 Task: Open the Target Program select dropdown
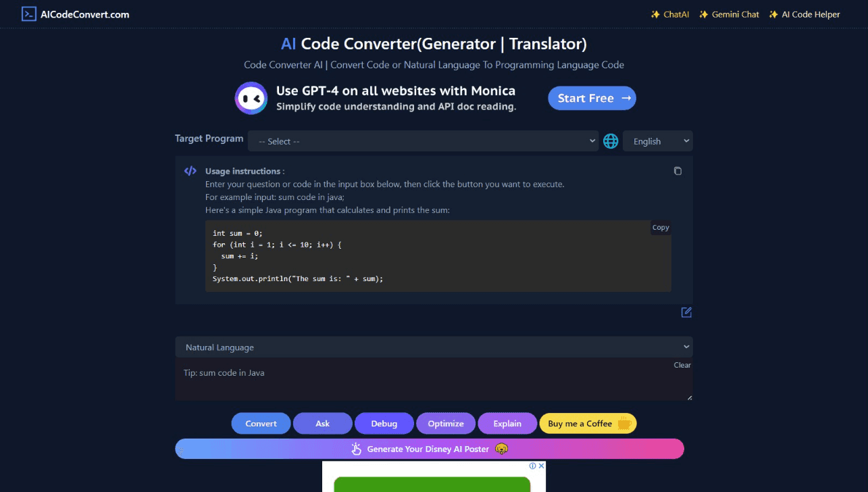coord(423,141)
